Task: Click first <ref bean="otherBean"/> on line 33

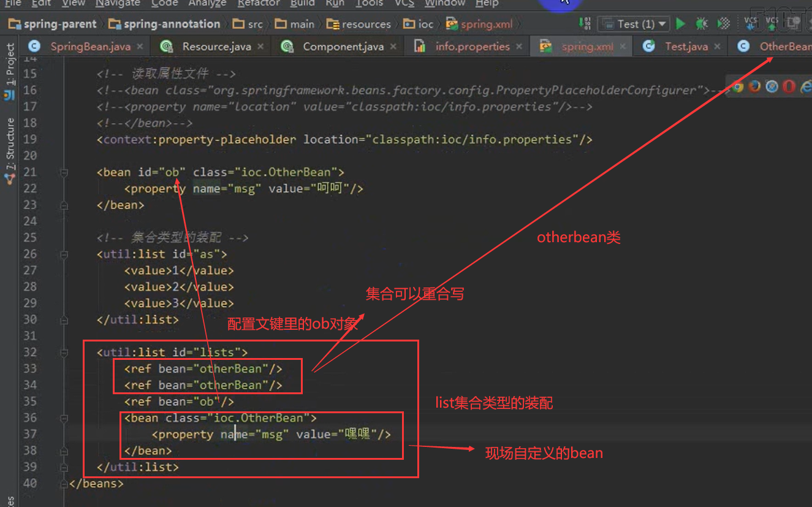Action: (203, 368)
